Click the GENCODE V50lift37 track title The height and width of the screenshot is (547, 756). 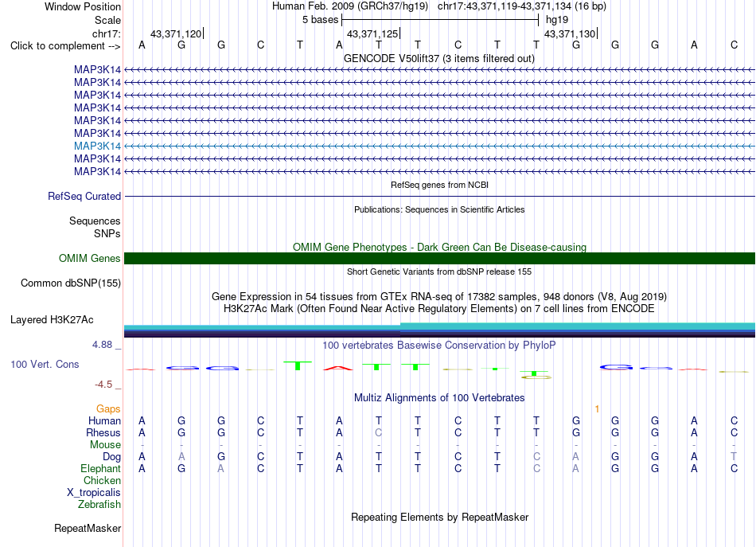point(439,58)
